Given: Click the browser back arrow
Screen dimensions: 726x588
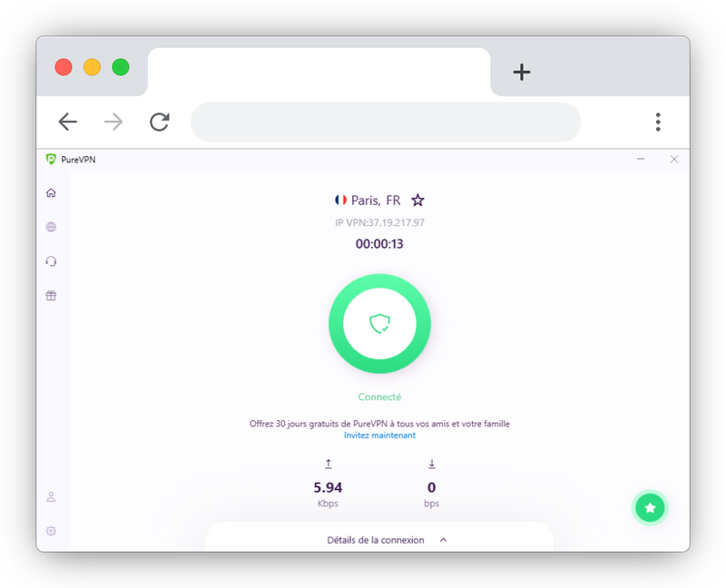Looking at the screenshot, I should pos(67,122).
